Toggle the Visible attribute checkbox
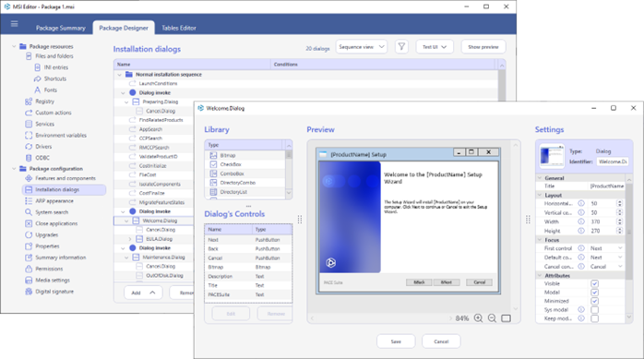Viewport: 644px width, 359px height. tap(594, 283)
